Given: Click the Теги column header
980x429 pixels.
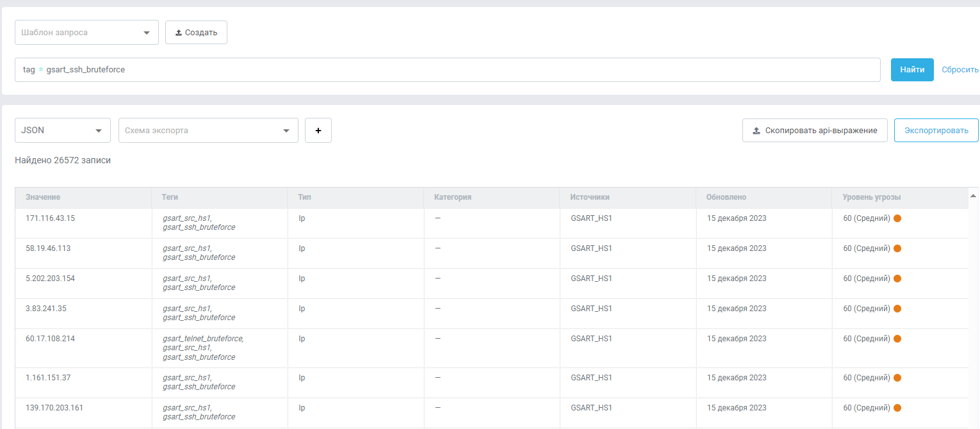Looking at the screenshot, I should click(x=170, y=197).
